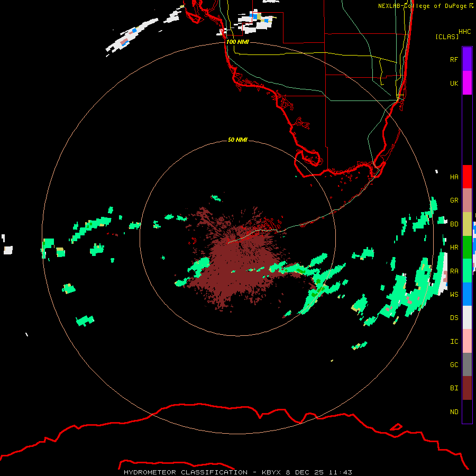Select the gray GC legend swatch
Screen dimensions: 476x476
(x=467, y=364)
